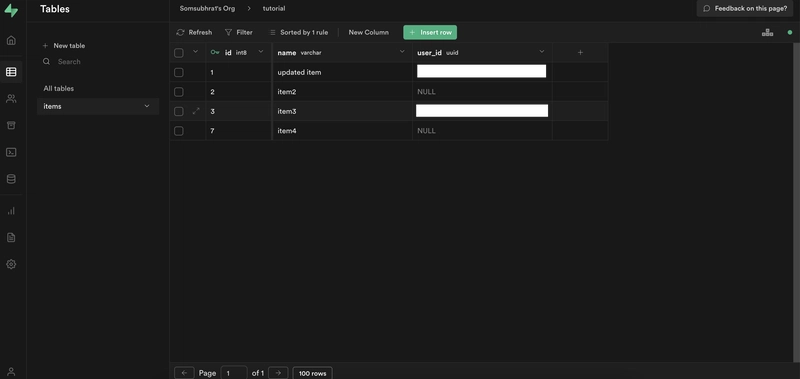Viewport: 800px width, 379px height.
Task: Select the checkbox for row item2
Action: [x=179, y=92]
